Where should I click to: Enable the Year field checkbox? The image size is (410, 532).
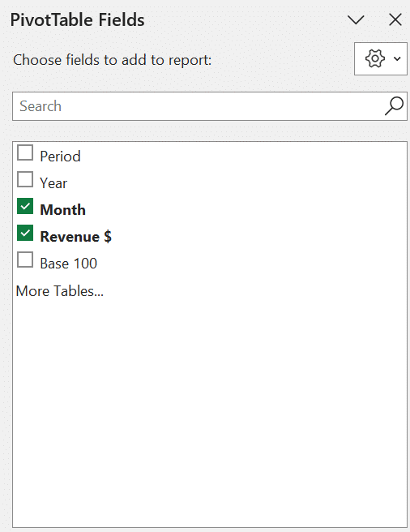(25, 179)
